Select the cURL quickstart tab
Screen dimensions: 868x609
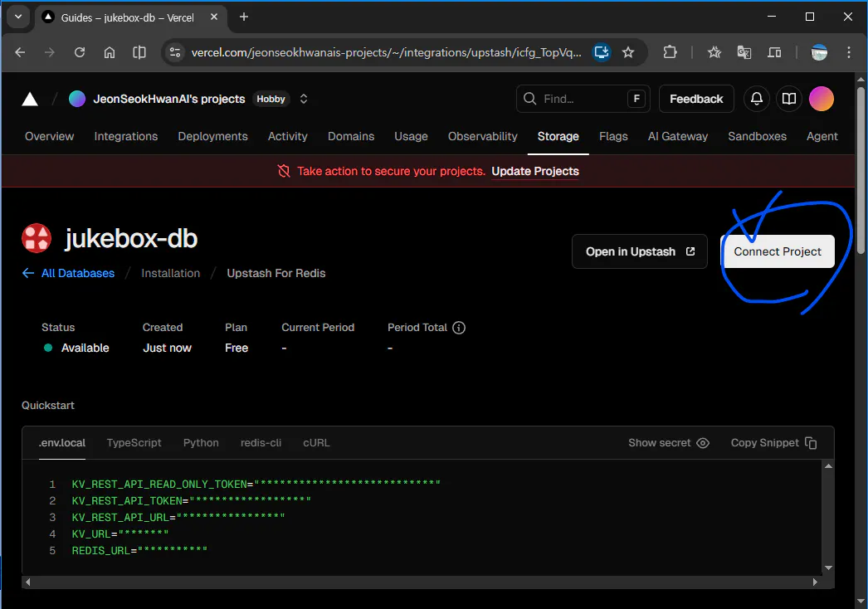tap(316, 443)
